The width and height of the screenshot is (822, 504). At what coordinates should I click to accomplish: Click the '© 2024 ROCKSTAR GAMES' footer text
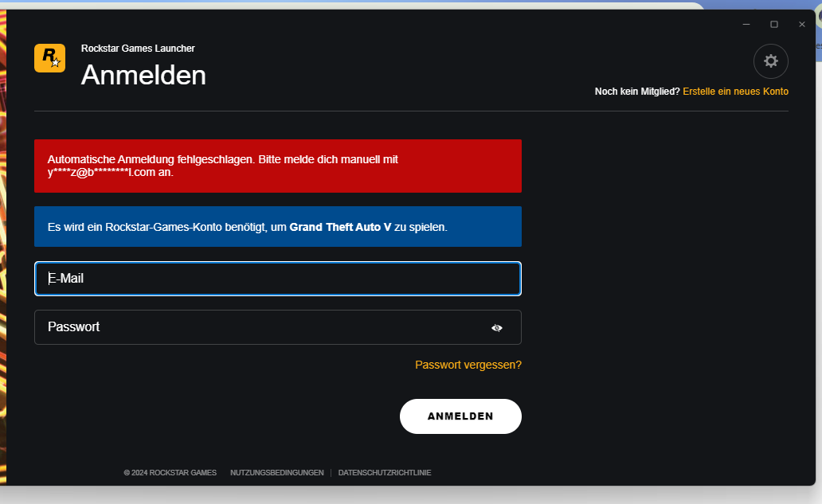click(x=170, y=473)
